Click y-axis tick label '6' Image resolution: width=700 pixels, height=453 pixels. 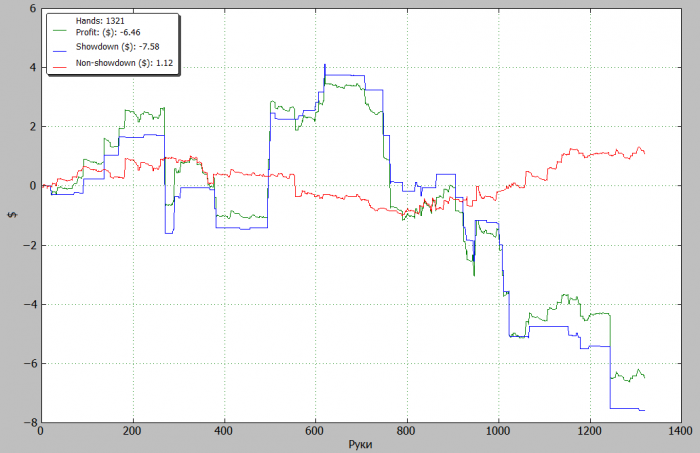33,8
